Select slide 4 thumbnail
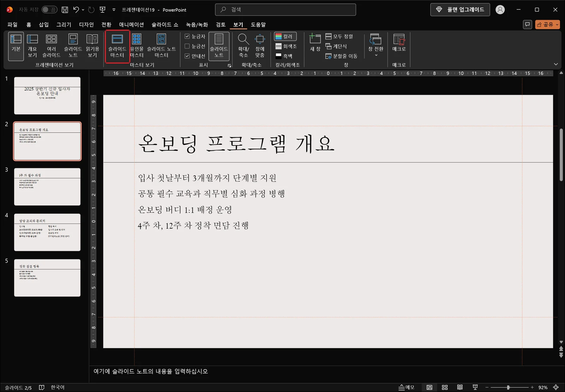This screenshot has height=392, width=565. 47,232
